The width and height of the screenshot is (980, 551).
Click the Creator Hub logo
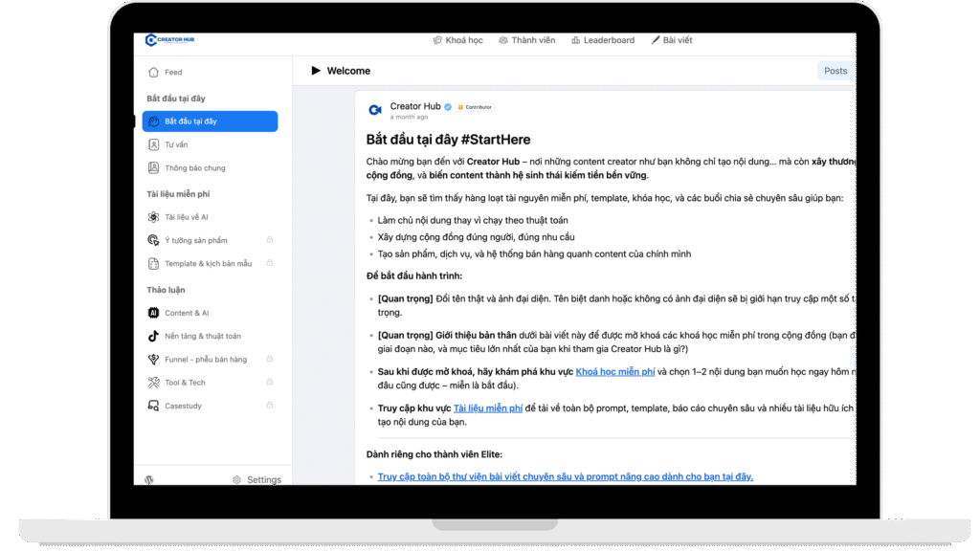point(170,40)
